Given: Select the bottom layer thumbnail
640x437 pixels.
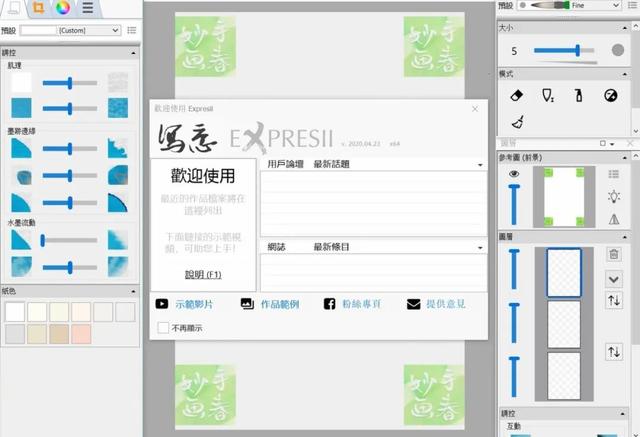Looking at the screenshot, I should coord(564,375).
